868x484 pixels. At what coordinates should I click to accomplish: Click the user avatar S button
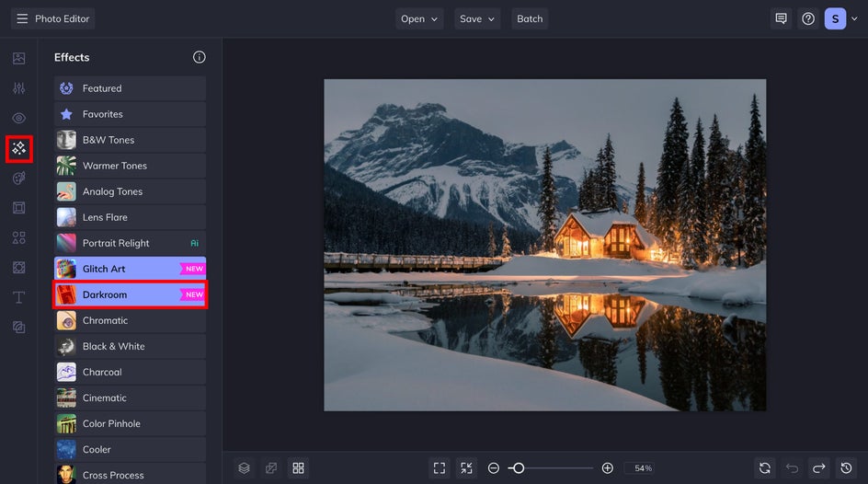point(835,18)
